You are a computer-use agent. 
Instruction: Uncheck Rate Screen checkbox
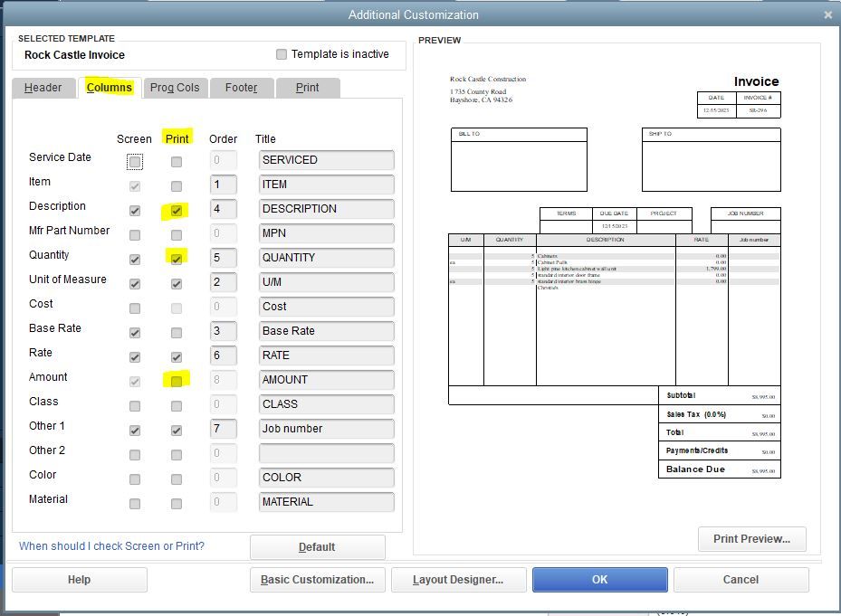coord(135,357)
